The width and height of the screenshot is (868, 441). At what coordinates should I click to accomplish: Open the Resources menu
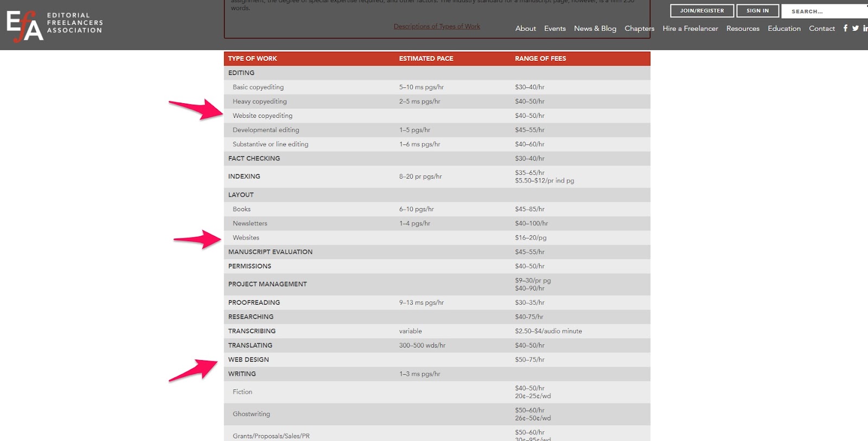tap(743, 29)
